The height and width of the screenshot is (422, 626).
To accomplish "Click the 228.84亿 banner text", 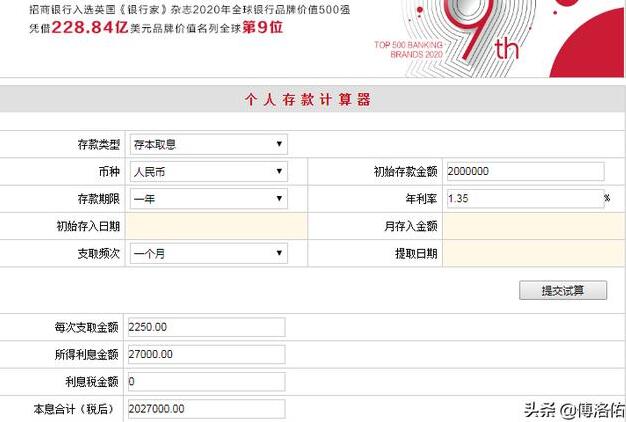I will tap(90, 27).
